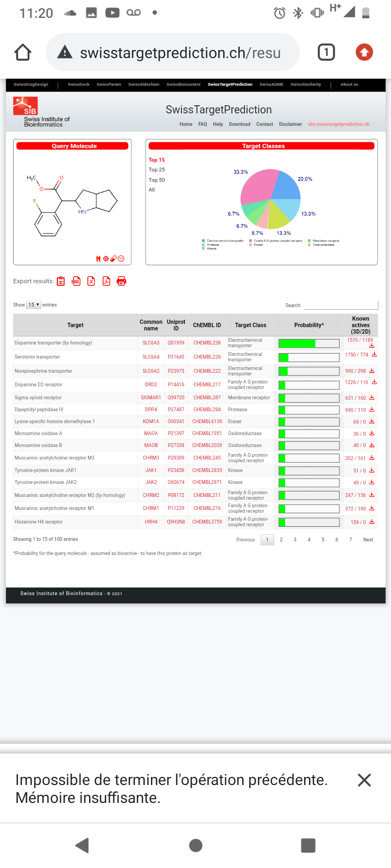Export results with the CSV file icon
The image size is (391, 868).
pos(76,281)
